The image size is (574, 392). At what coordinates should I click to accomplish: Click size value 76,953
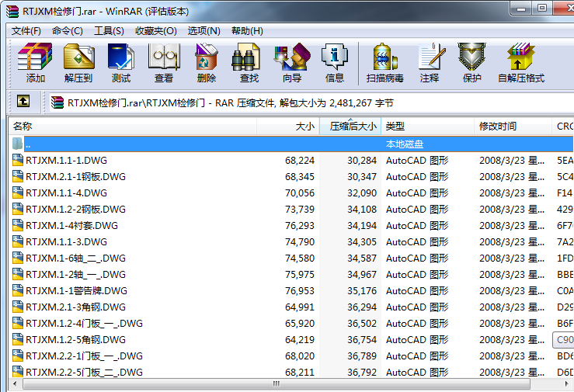[300, 291]
